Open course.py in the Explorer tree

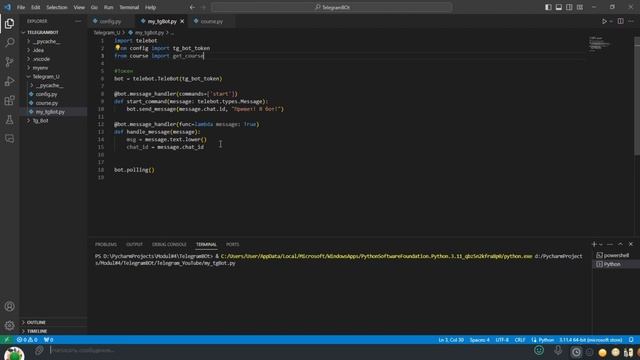[46, 103]
